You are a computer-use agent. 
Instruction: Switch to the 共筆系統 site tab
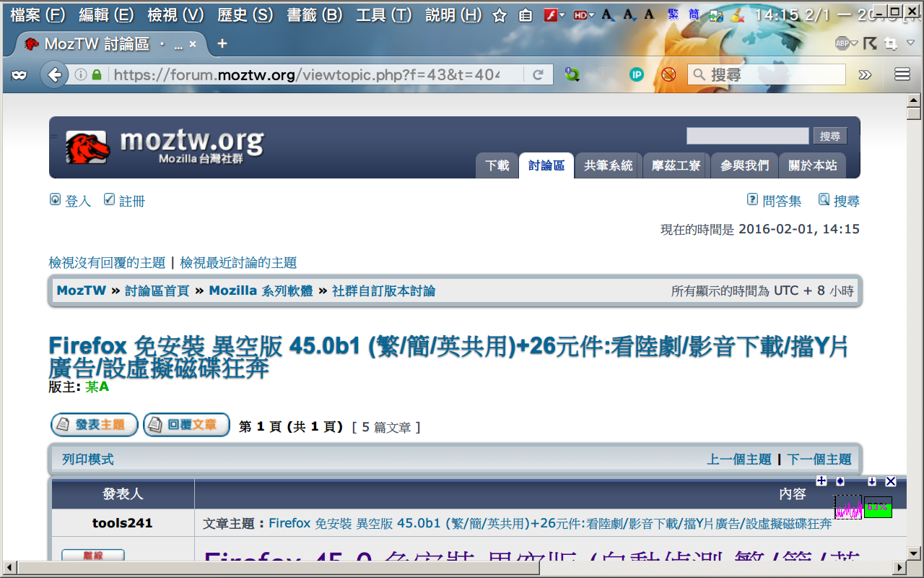(608, 165)
